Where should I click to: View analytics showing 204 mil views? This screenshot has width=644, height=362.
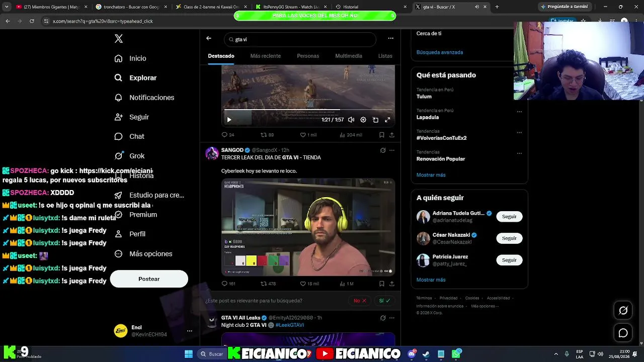(351, 135)
